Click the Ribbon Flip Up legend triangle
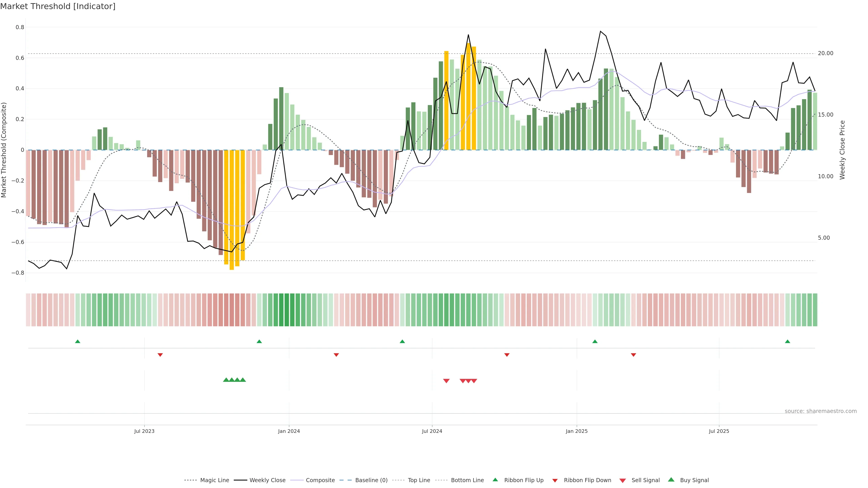 [x=495, y=480]
